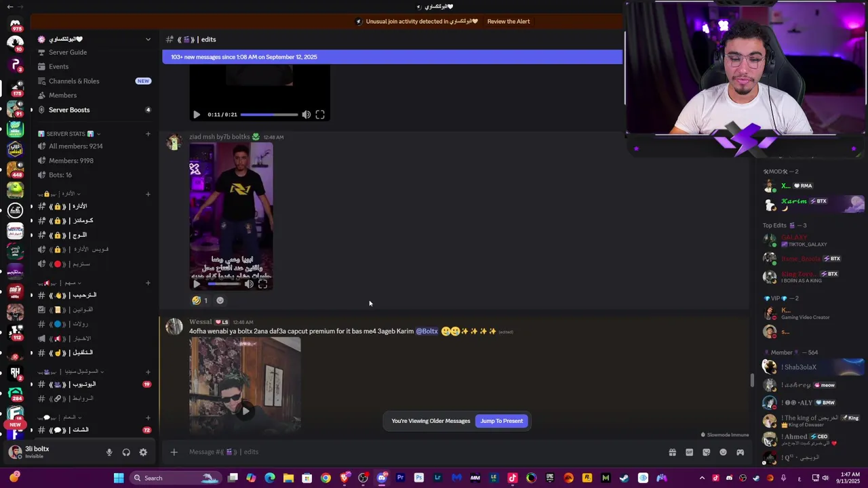
Task: Click the plus attach button beside message box
Action: (x=174, y=452)
